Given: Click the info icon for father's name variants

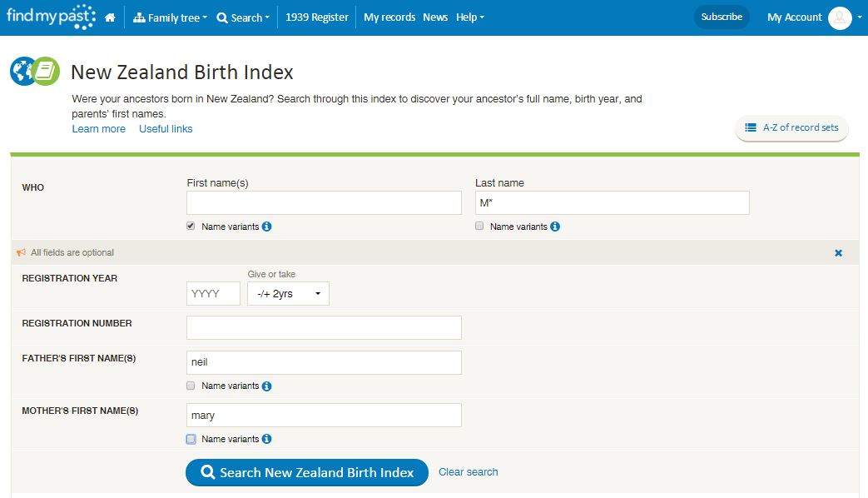Looking at the screenshot, I should click(267, 386).
